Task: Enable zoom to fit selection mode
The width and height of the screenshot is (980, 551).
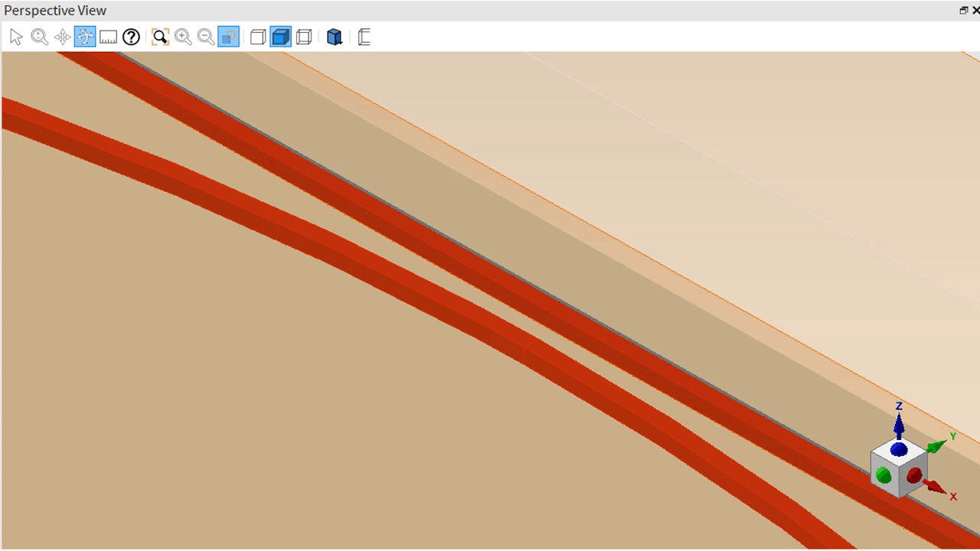Action: (227, 36)
